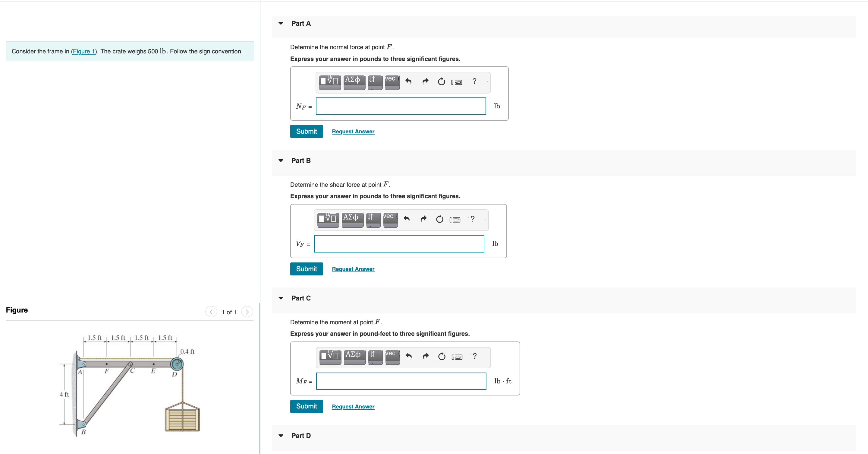
Task: Go to next figure arrow
Action: [x=247, y=312]
